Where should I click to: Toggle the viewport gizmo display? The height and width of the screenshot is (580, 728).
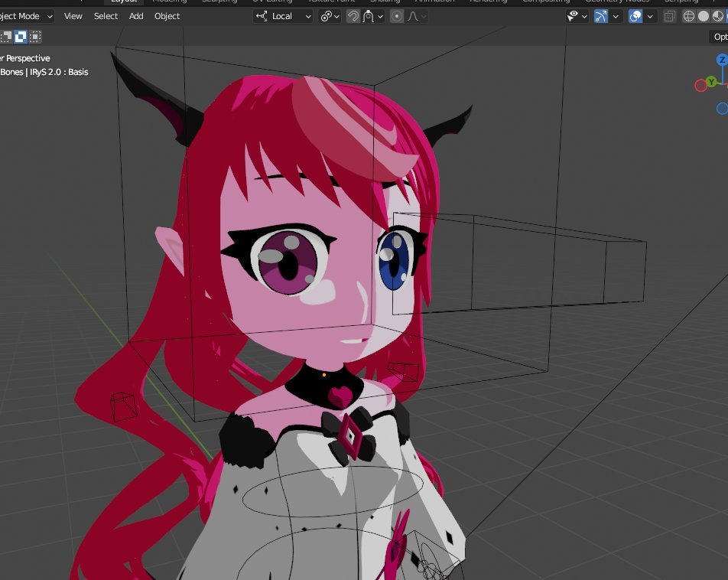tap(601, 16)
